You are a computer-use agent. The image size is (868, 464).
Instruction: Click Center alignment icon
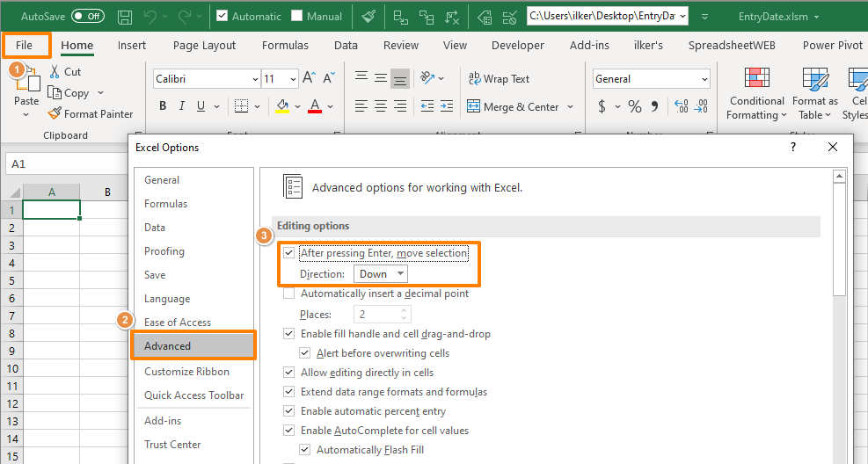[381, 105]
